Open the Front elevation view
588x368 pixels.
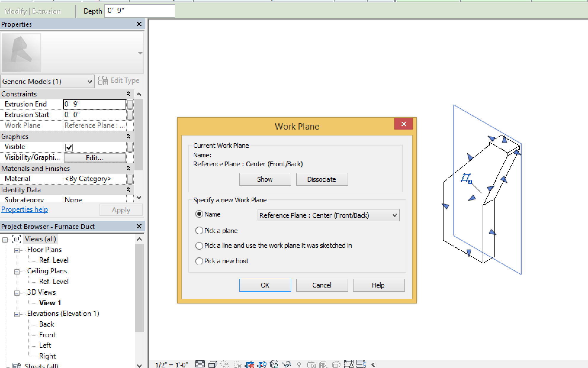point(47,335)
